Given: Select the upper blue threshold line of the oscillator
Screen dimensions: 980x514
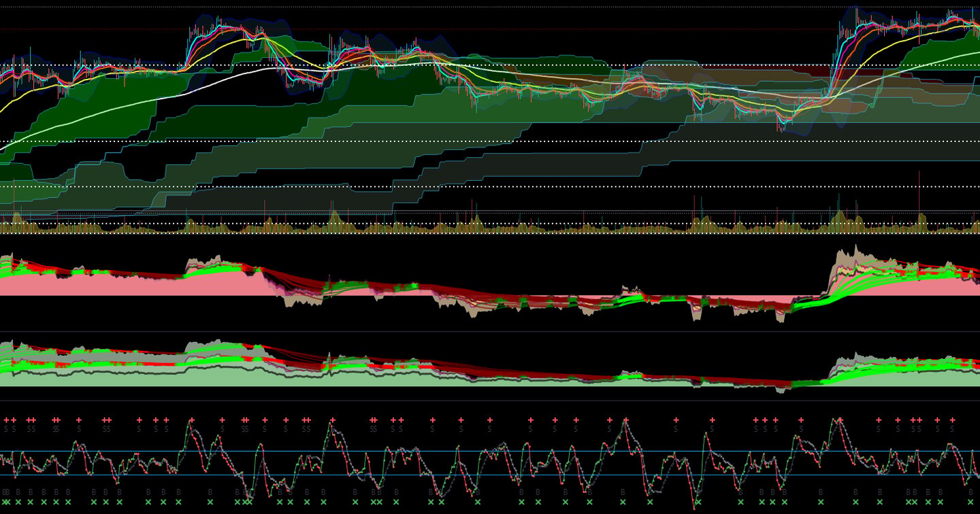Looking at the screenshot, I should (x=490, y=451).
